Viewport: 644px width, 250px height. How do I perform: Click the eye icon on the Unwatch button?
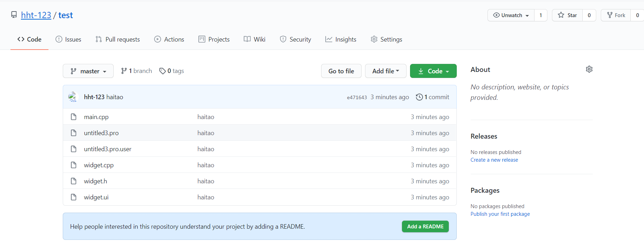[496, 15]
